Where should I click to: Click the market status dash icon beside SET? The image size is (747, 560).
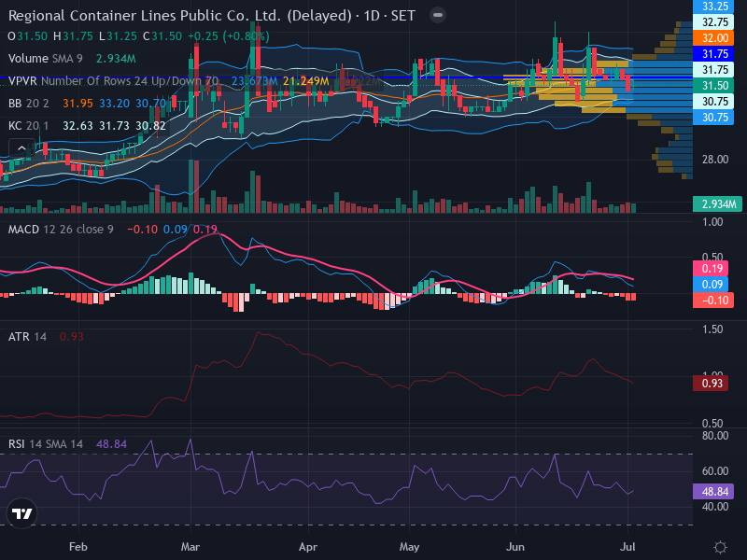(x=437, y=15)
